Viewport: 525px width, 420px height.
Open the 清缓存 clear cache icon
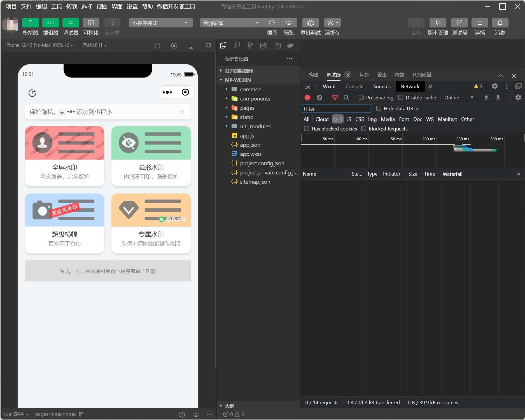tap(332, 23)
